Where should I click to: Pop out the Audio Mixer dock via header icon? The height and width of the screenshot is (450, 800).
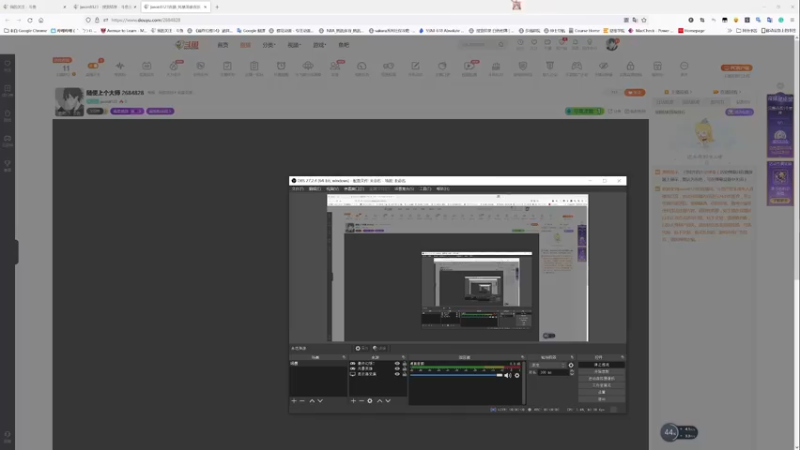[x=522, y=357]
